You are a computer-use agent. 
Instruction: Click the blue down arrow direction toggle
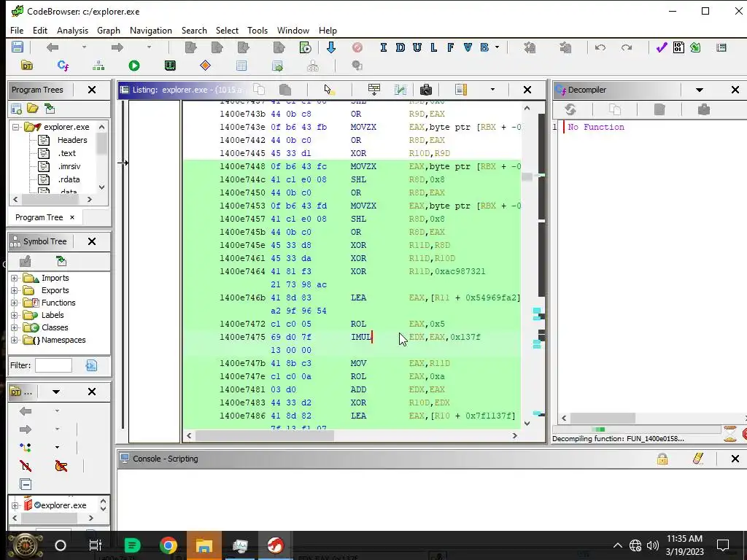click(331, 47)
